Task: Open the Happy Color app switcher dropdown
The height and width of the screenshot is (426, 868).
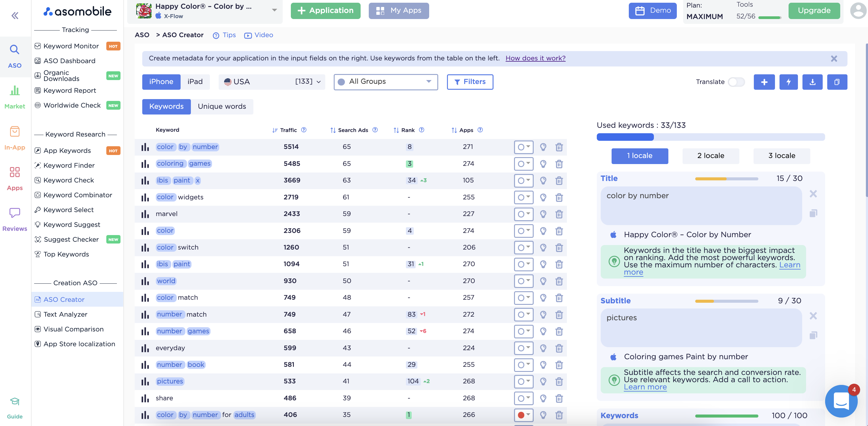Action: click(274, 10)
